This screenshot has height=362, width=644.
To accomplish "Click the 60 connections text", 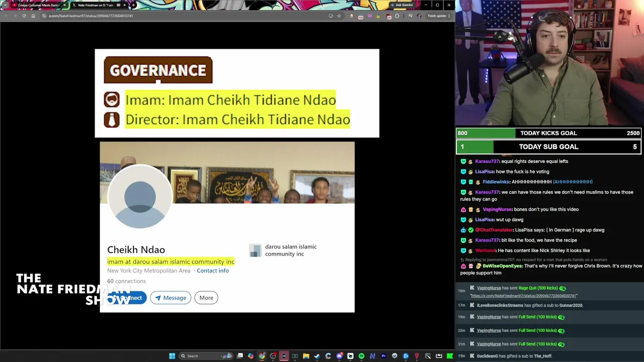I will point(126,281).
